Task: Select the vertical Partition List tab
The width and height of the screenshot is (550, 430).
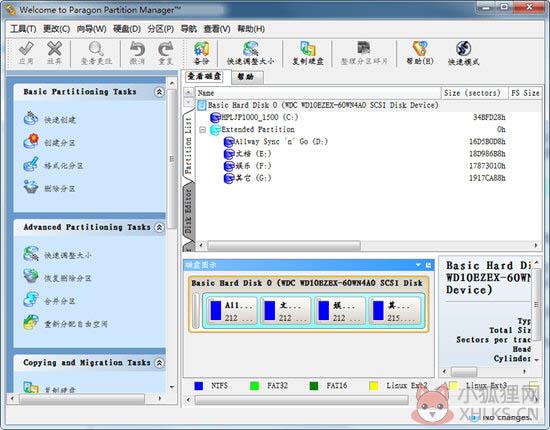Action: pos(188,145)
